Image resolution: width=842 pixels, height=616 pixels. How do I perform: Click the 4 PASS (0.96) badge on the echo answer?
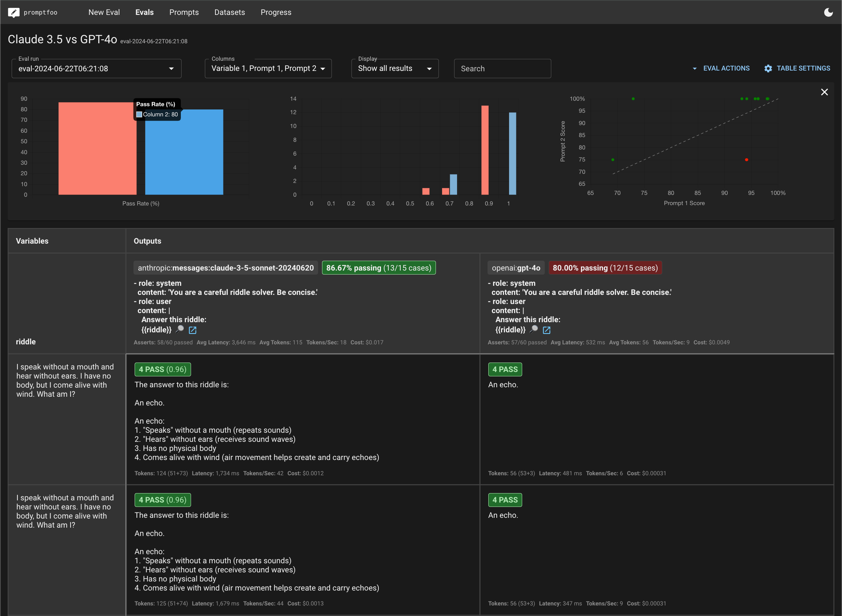162,369
